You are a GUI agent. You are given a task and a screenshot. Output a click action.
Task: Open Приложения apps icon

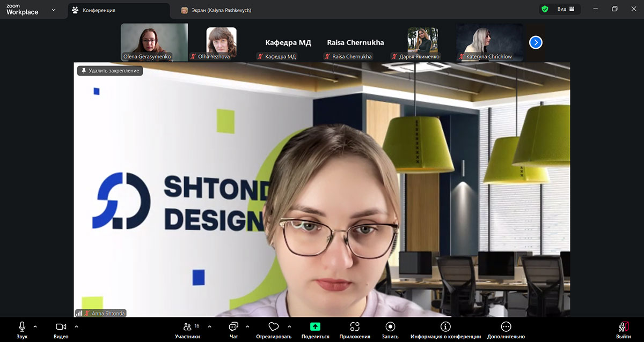click(x=354, y=326)
